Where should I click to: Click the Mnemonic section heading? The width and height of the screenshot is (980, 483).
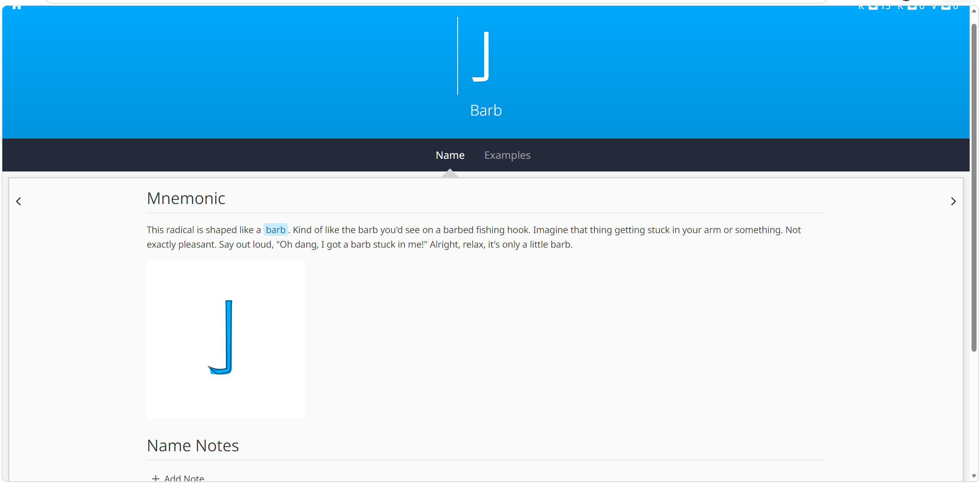pos(186,199)
